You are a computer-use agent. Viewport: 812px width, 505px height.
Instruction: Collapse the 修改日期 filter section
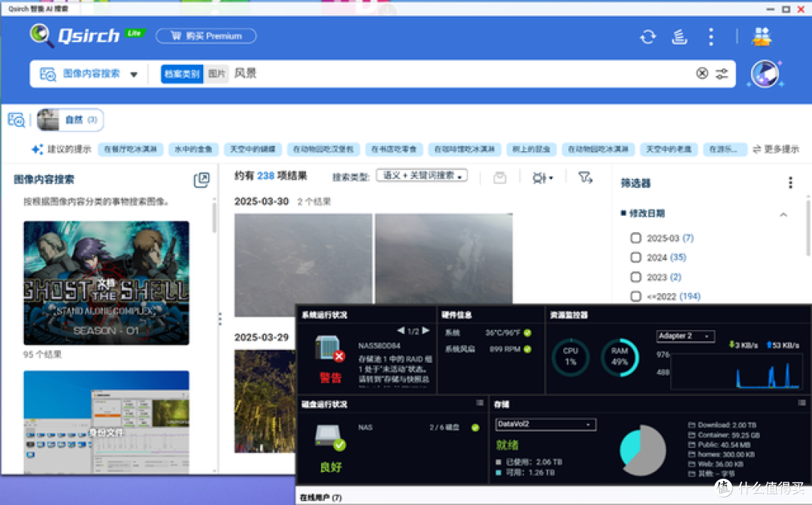click(x=783, y=214)
